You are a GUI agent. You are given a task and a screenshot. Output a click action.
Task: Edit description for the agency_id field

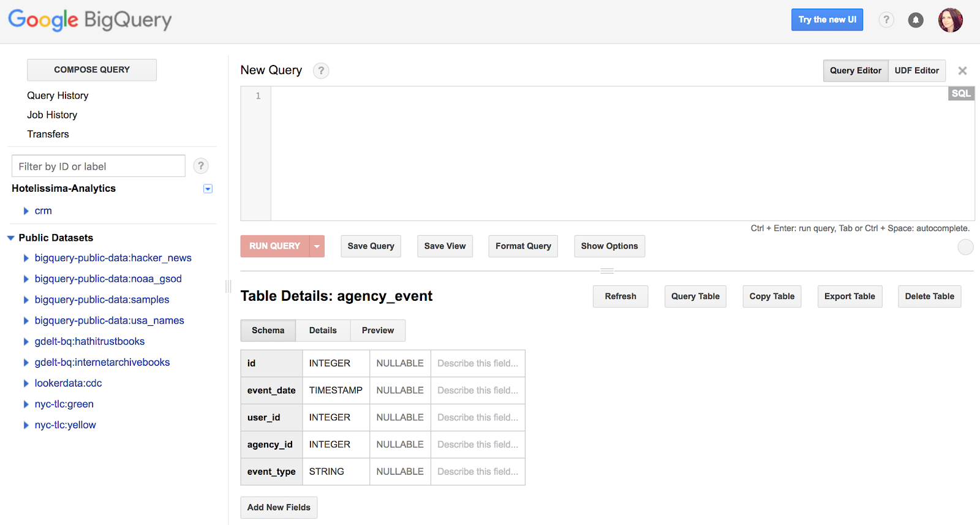point(478,444)
